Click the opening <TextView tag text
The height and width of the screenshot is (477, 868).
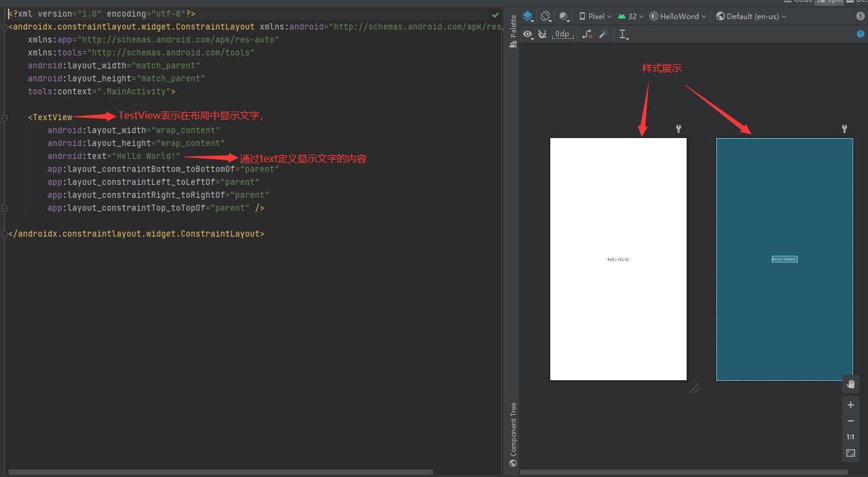50,117
